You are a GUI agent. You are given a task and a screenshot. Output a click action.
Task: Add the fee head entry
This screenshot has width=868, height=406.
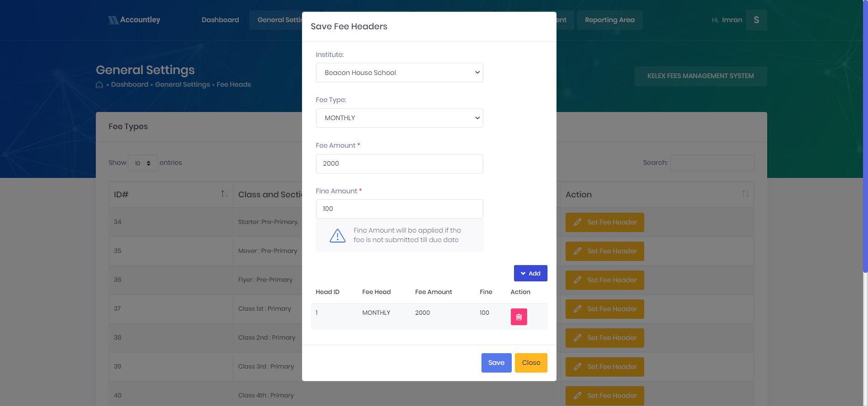pos(530,273)
